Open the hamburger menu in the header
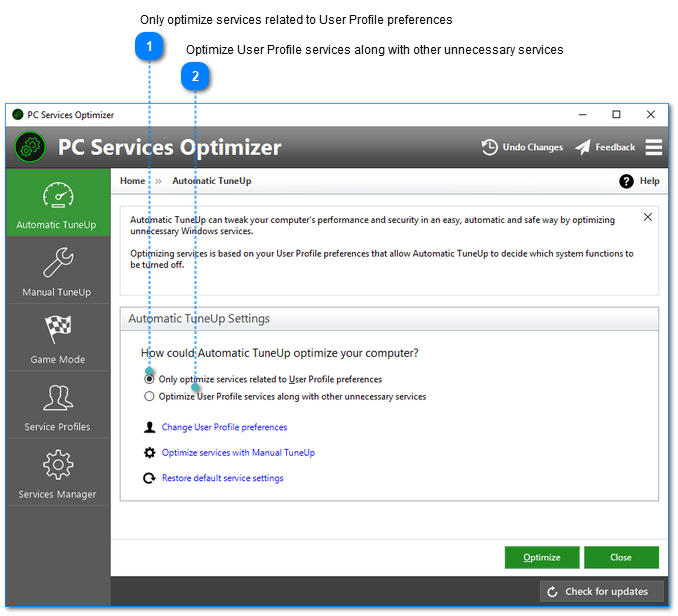678x616 pixels. coord(653,147)
